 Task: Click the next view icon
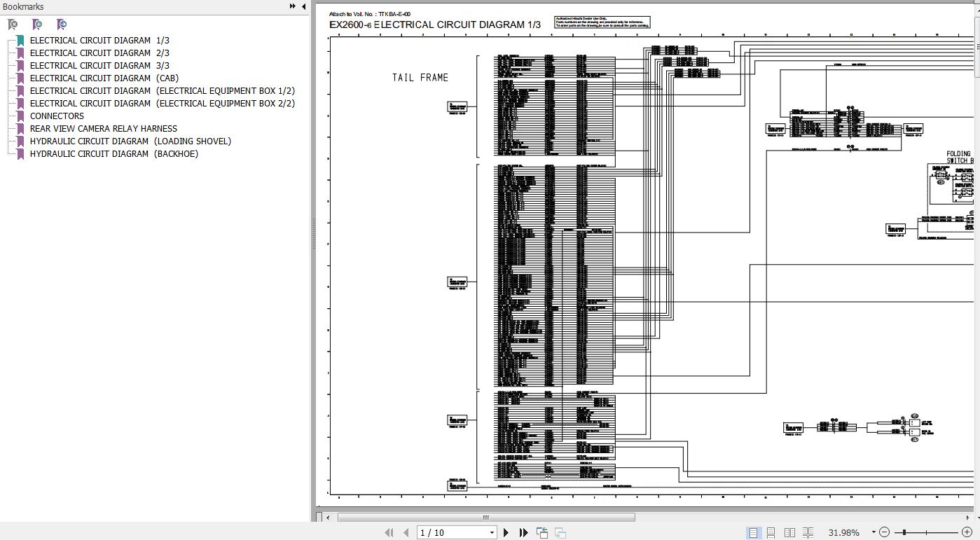tap(560, 532)
